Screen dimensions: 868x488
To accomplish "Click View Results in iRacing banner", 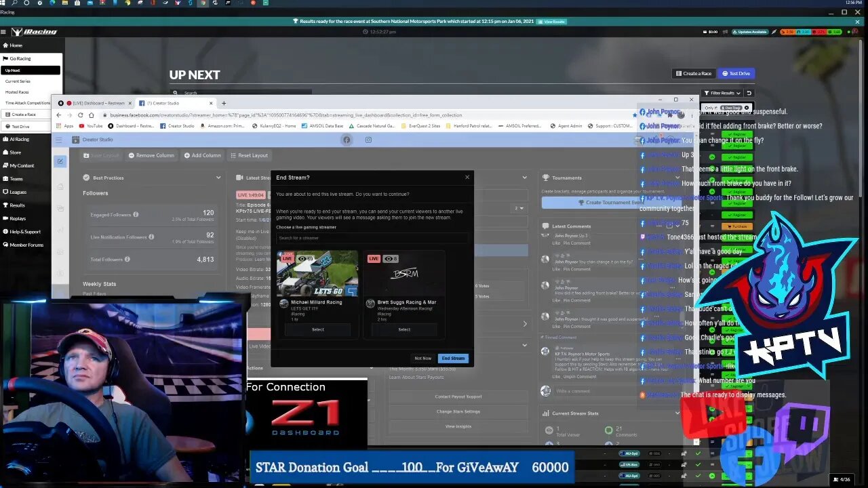I will tap(552, 22).
